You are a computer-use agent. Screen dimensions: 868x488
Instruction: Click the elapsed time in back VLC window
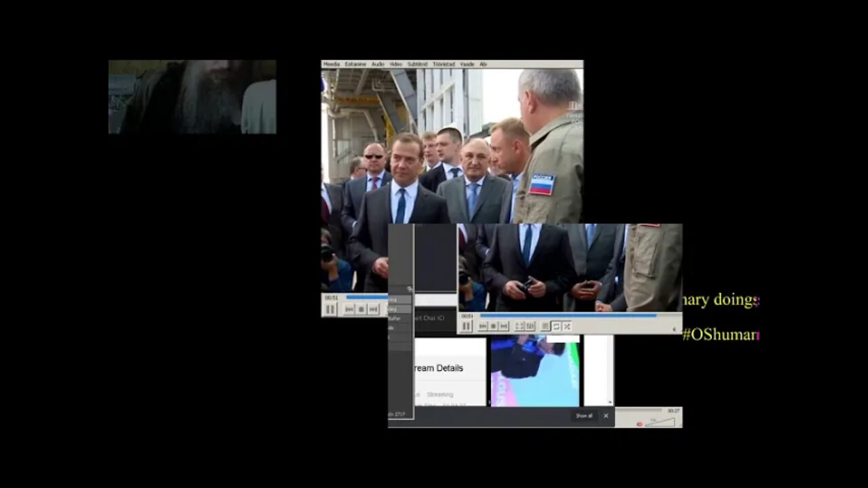pyautogui.click(x=332, y=297)
